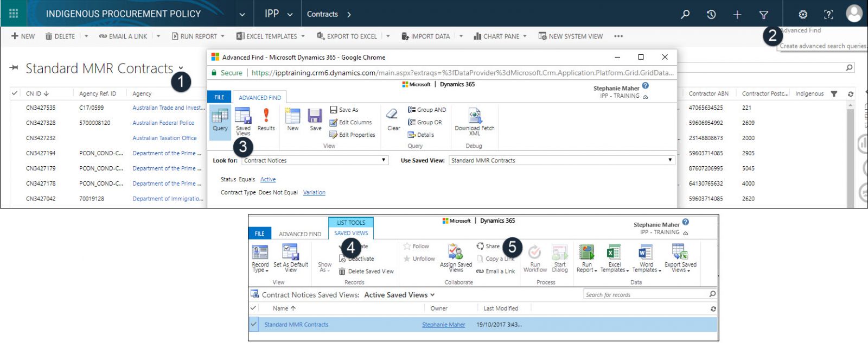
Task: Open the FILE tab in Advanced Find
Action: pos(219,97)
